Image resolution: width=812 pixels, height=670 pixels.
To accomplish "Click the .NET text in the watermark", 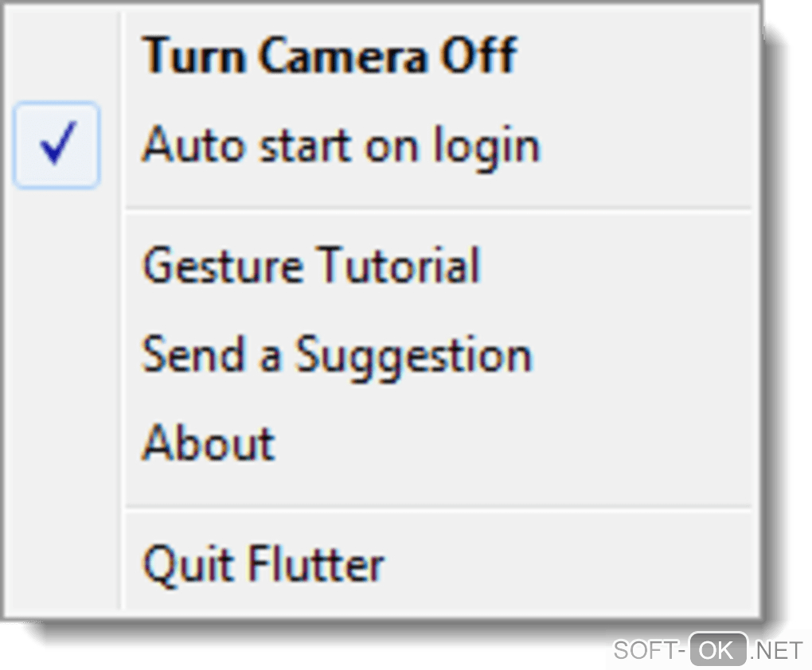I will pyautogui.click(x=777, y=650).
